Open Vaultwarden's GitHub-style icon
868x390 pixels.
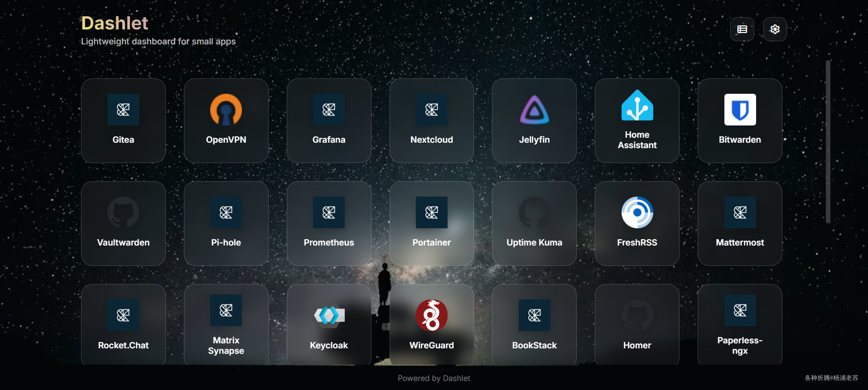click(123, 212)
